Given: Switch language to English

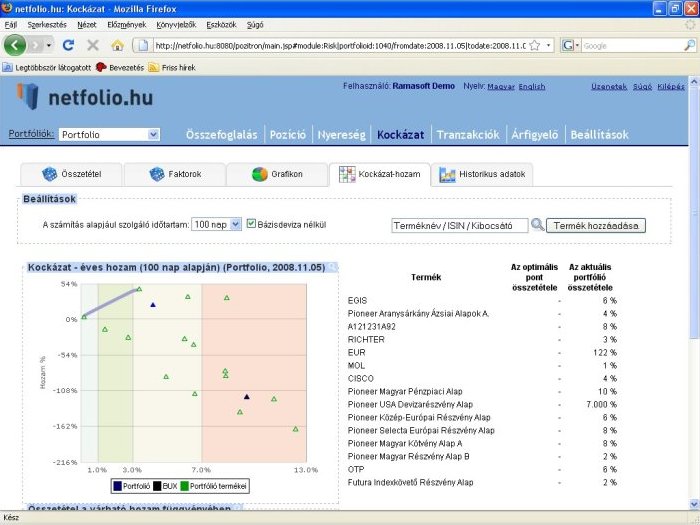Looking at the screenshot, I should [x=532, y=86].
